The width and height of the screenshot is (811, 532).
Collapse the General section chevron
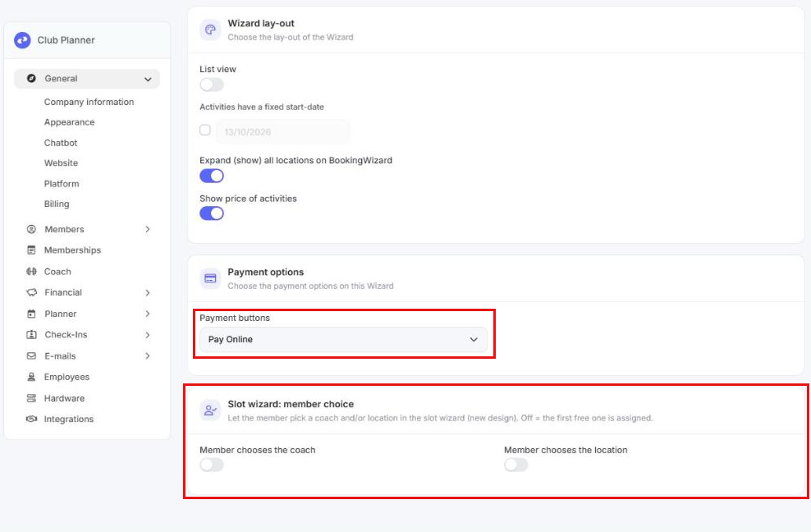148,79
